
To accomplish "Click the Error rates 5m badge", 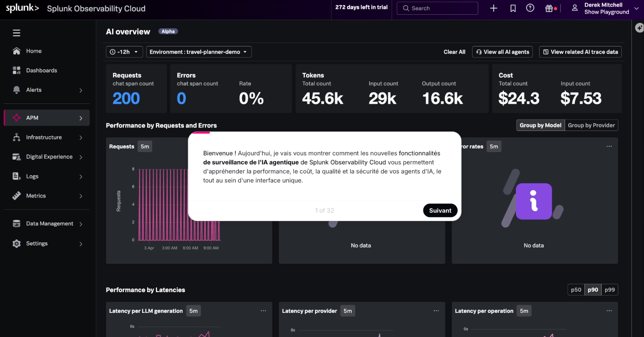I will (x=494, y=146).
